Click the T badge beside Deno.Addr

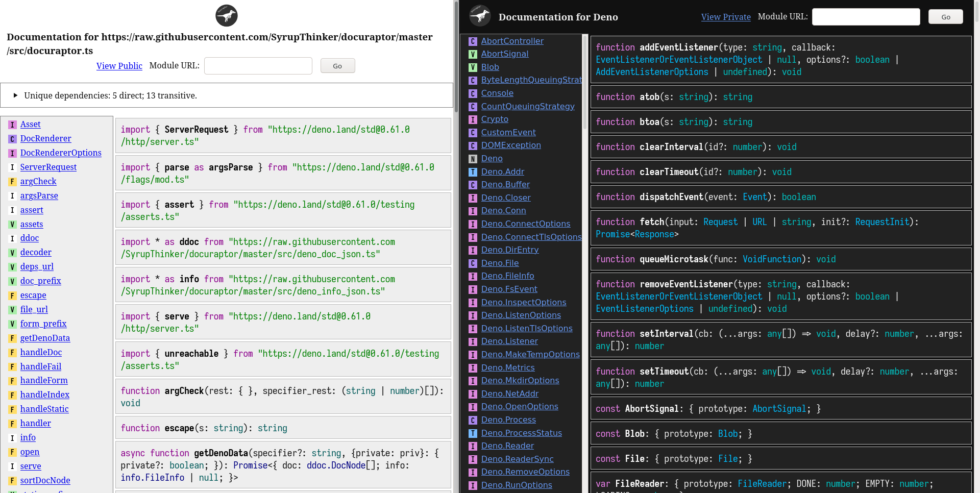[473, 172]
